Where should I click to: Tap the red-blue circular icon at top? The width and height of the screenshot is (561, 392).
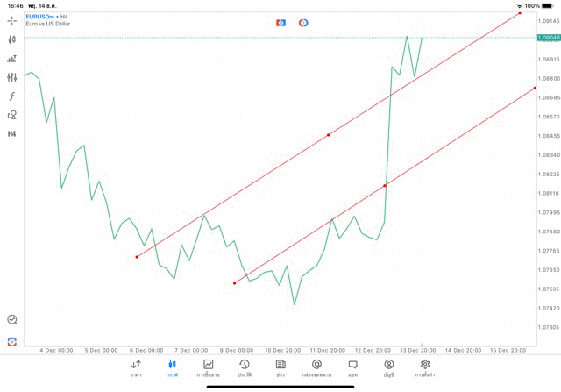[303, 22]
